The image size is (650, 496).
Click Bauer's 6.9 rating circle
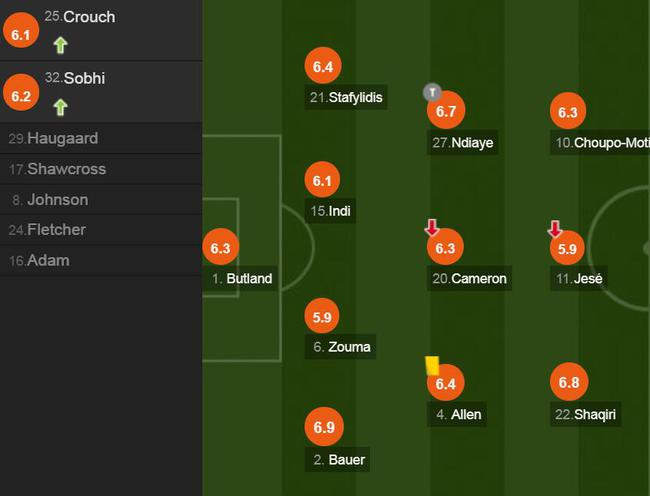point(323,427)
